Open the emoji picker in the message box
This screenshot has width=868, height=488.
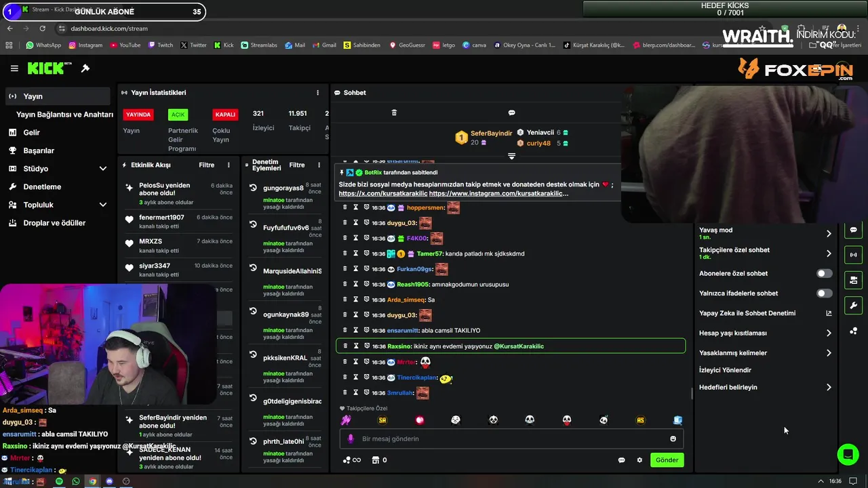(673, 439)
